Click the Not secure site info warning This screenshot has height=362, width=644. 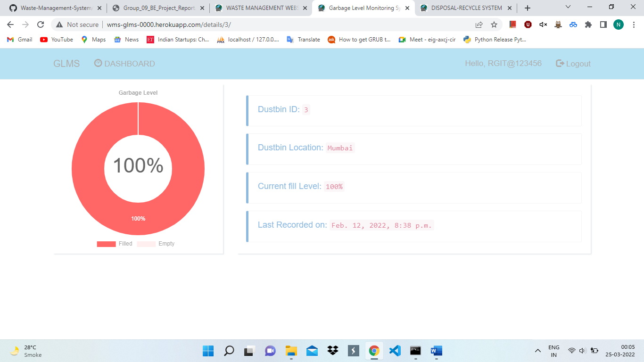point(77,25)
